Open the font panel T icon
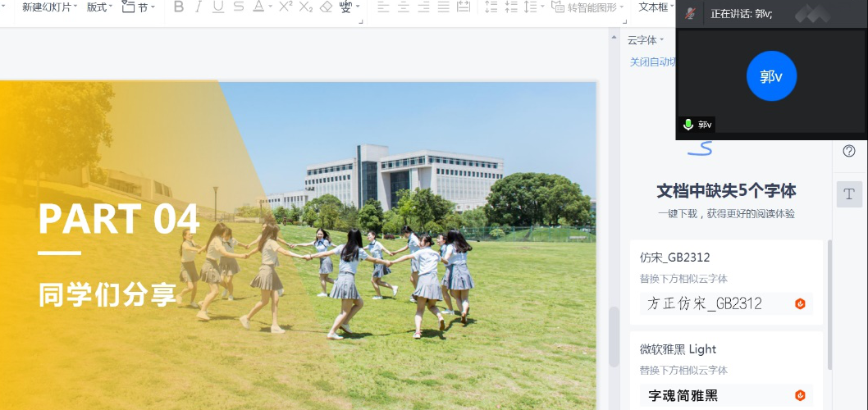Viewport: 868px width, 410px height. tap(849, 194)
